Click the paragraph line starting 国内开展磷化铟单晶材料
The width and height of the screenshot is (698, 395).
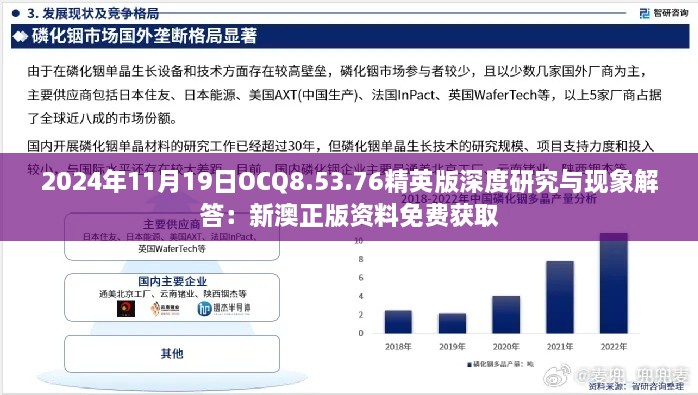click(341, 146)
